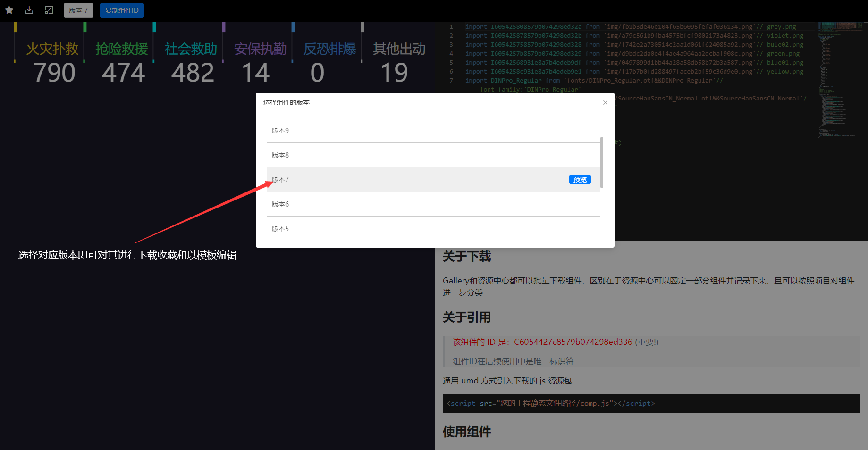Click the component ID C6054427c8579b074298ed336 text
The width and height of the screenshot is (868, 450).
coord(573,342)
